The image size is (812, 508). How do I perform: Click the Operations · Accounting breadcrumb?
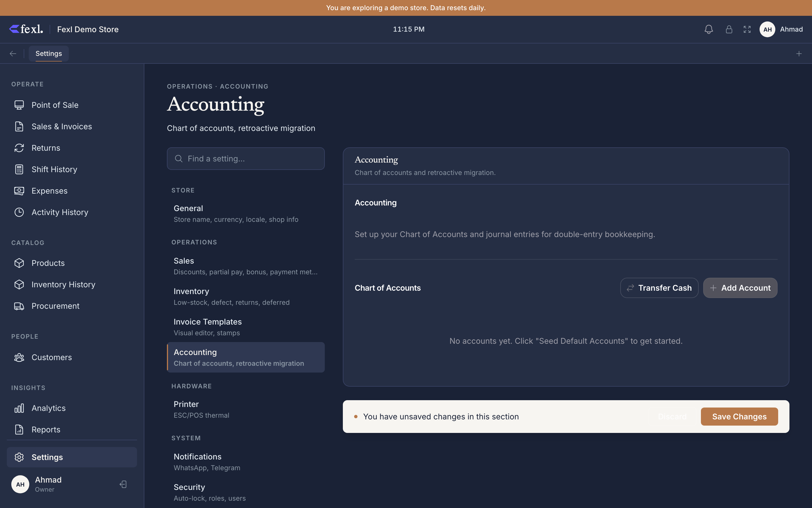pyautogui.click(x=218, y=86)
